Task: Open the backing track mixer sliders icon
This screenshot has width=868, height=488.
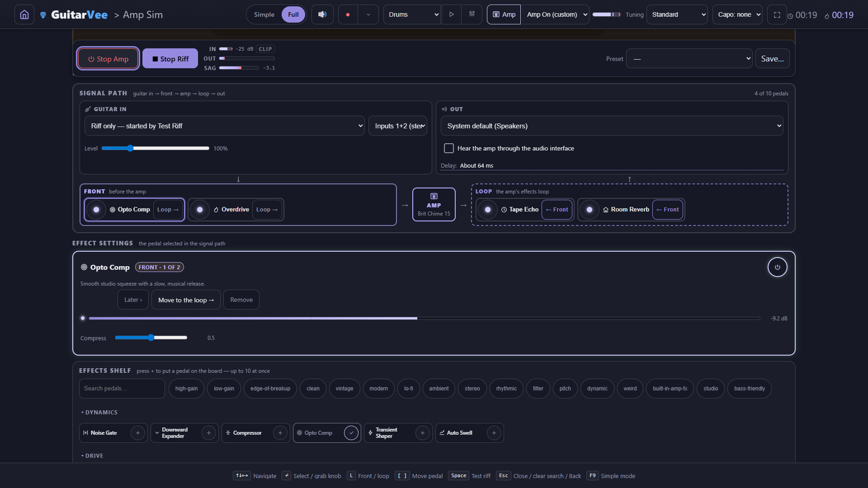Action: click(x=472, y=14)
